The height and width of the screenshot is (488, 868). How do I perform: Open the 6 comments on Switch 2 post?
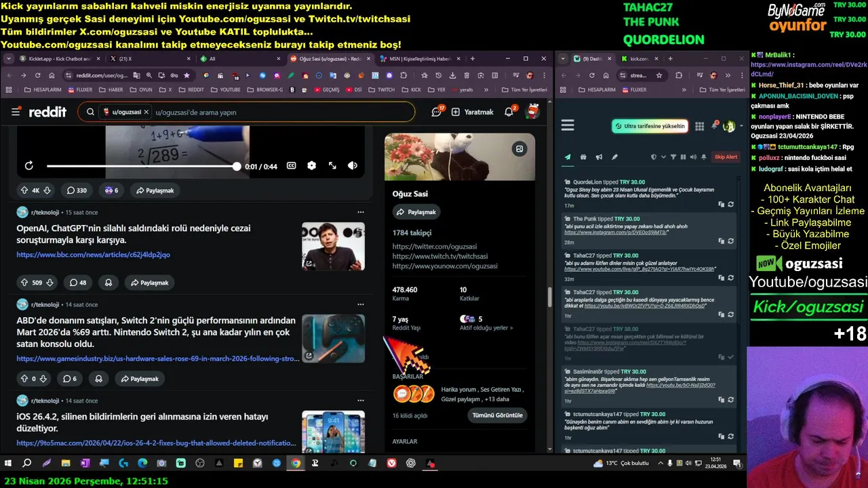click(x=70, y=379)
